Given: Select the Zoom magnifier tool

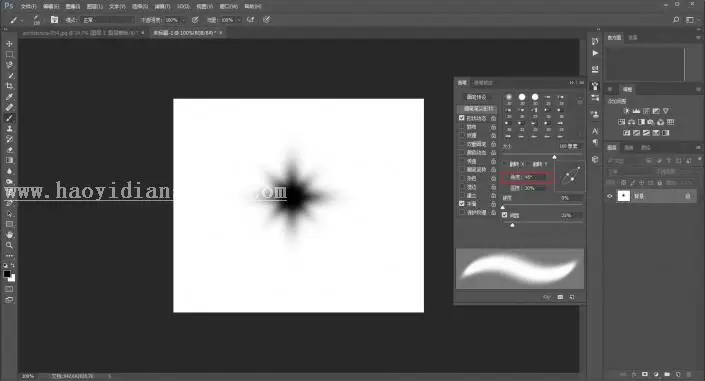Looking at the screenshot, I should click(9, 245).
